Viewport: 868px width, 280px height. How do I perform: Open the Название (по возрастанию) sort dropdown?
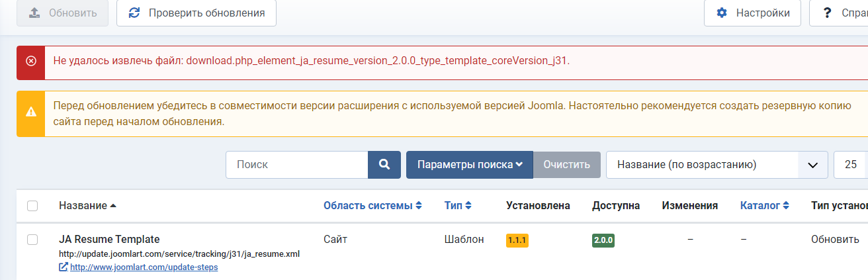coord(716,165)
